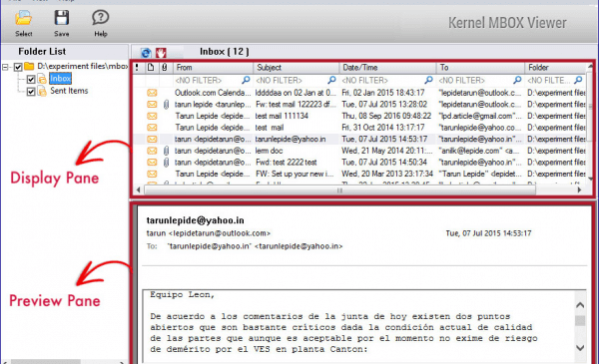Image resolution: width=599 pixels, height=364 pixels.
Task: Toggle the D:\experiment files root checkbox
Action: [18, 67]
